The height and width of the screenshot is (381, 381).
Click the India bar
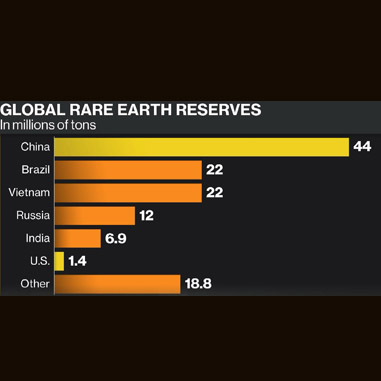pyautogui.click(x=78, y=238)
